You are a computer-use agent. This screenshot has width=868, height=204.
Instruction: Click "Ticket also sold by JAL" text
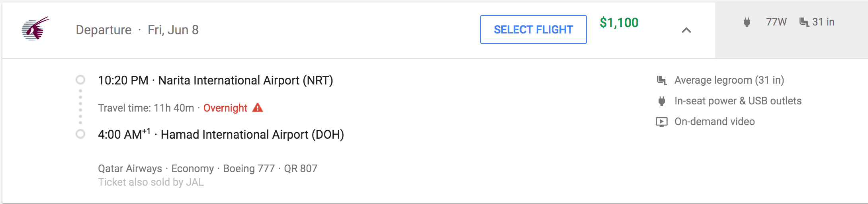click(151, 182)
